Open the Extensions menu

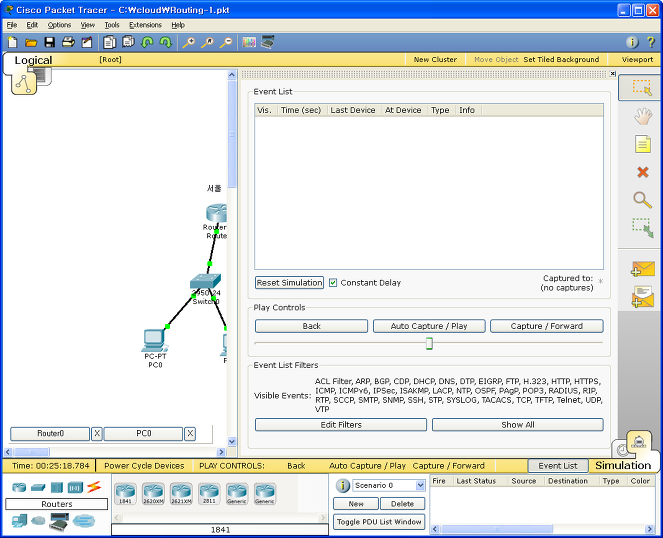(x=145, y=25)
